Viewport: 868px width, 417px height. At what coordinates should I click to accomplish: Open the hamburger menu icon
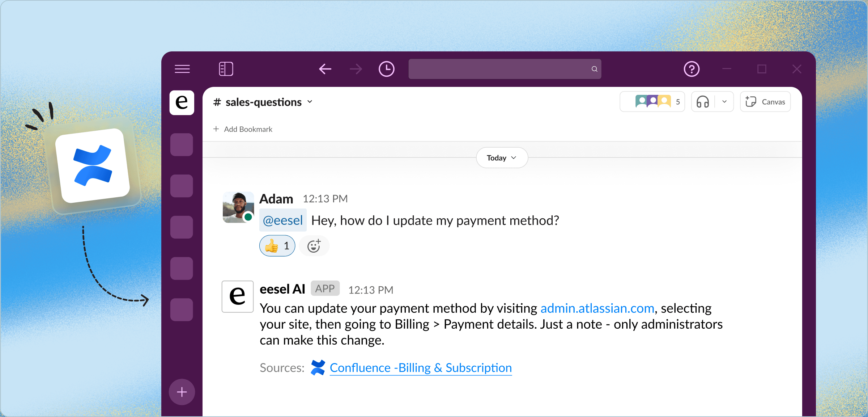tap(182, 69)
